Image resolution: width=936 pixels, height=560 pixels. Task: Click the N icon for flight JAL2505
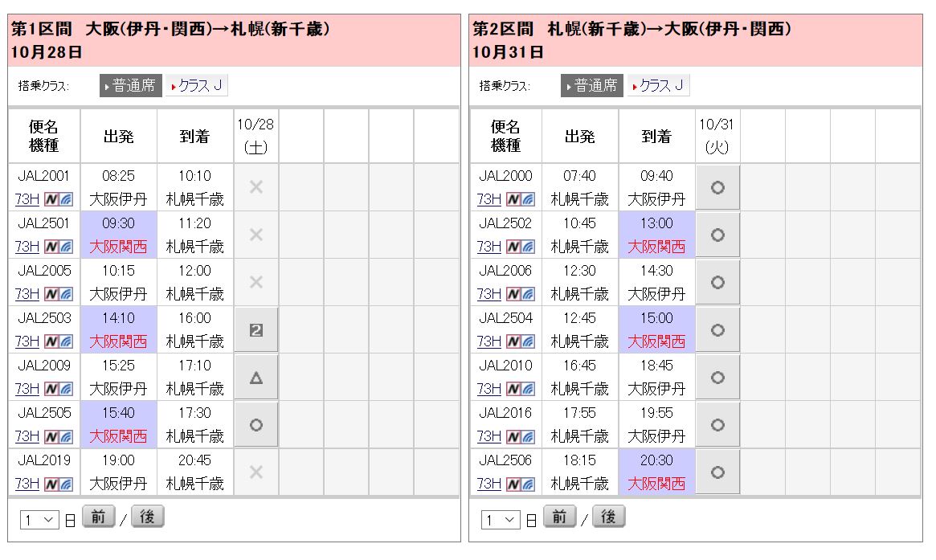(x=51, y=436)
